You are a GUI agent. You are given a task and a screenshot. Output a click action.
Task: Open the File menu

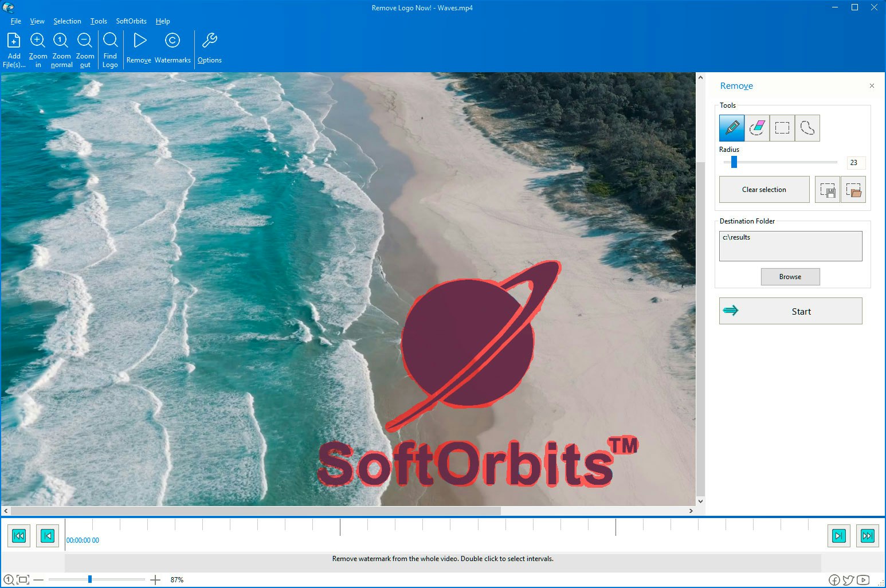[15, 21]
